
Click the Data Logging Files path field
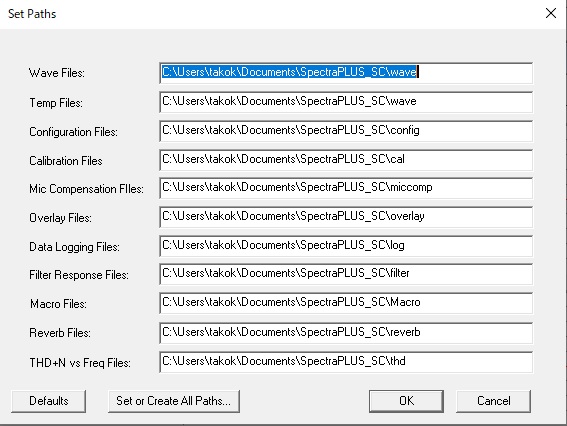(x=346, y=246)
